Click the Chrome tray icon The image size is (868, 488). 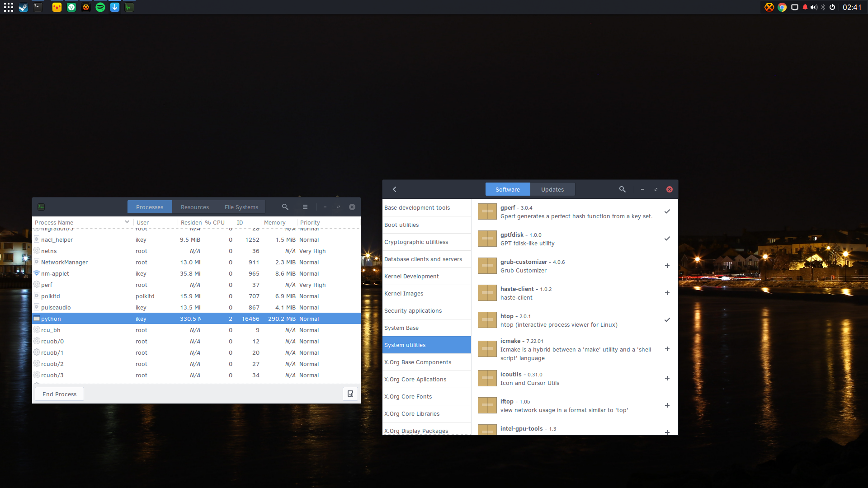tap(782, 7)
